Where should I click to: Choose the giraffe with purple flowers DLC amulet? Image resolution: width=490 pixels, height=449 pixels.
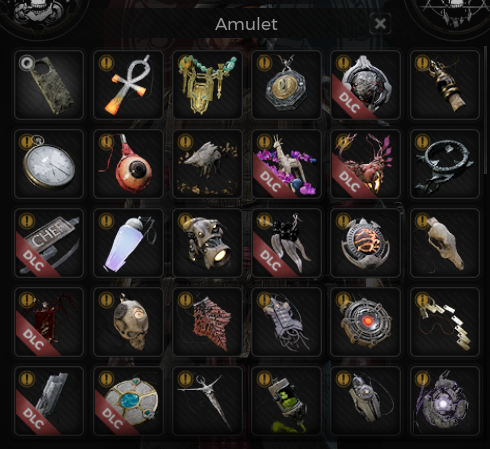pyautogui.click(x=287, y=164)
